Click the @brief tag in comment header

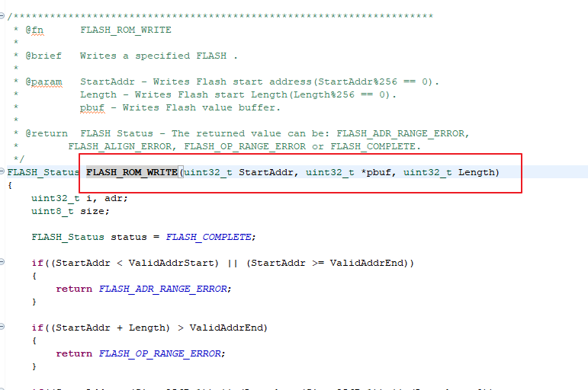coord(43,56)
